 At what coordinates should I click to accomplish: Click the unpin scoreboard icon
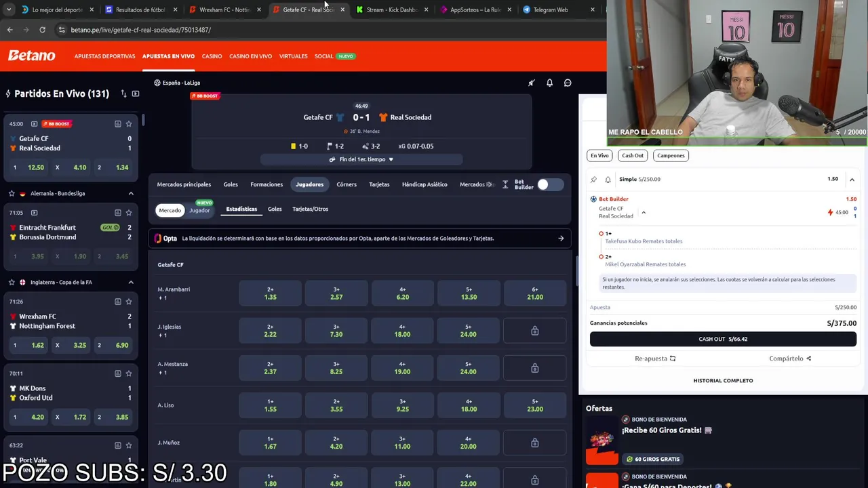pos(531,83)
